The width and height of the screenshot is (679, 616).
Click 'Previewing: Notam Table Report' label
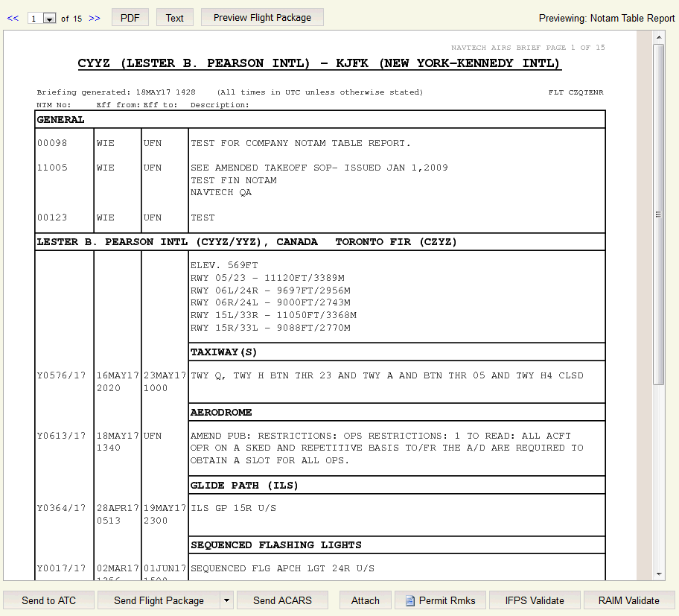coord(607,18)
